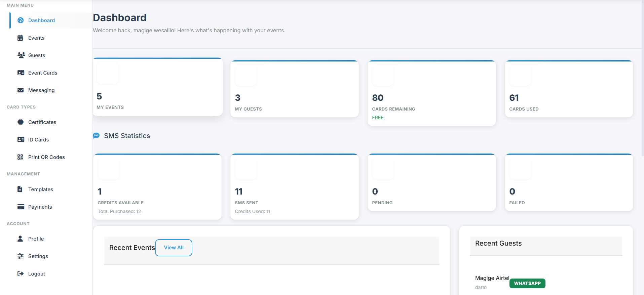Click the SMS Statistics heading
This screenshot has height=295, width=644.
click(x=127, y=136)
